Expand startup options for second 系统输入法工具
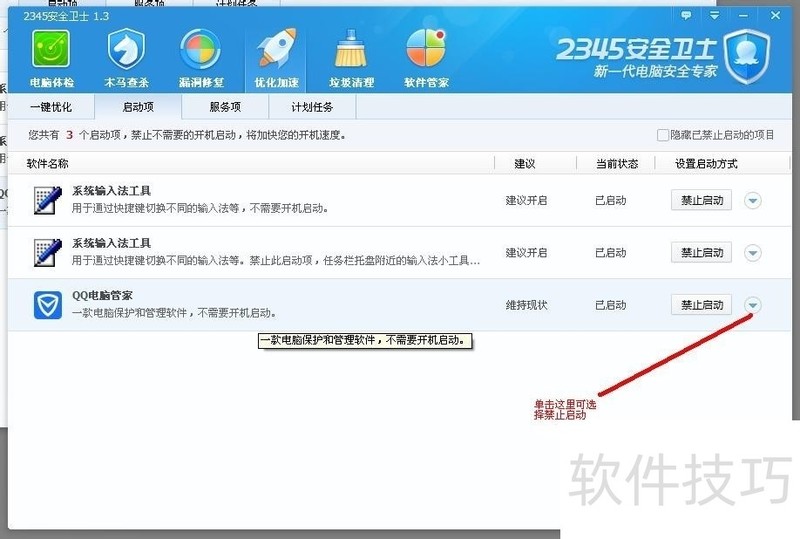 (x=753, y=253)
